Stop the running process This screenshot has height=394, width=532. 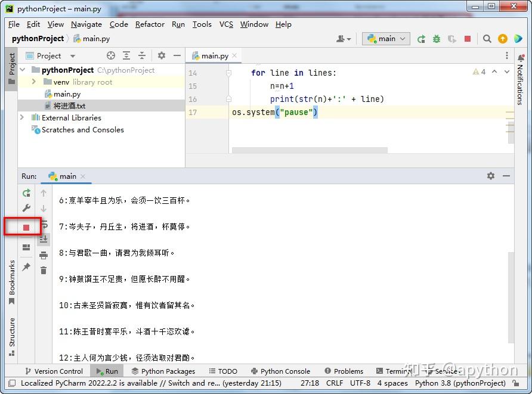pos(26,227)
